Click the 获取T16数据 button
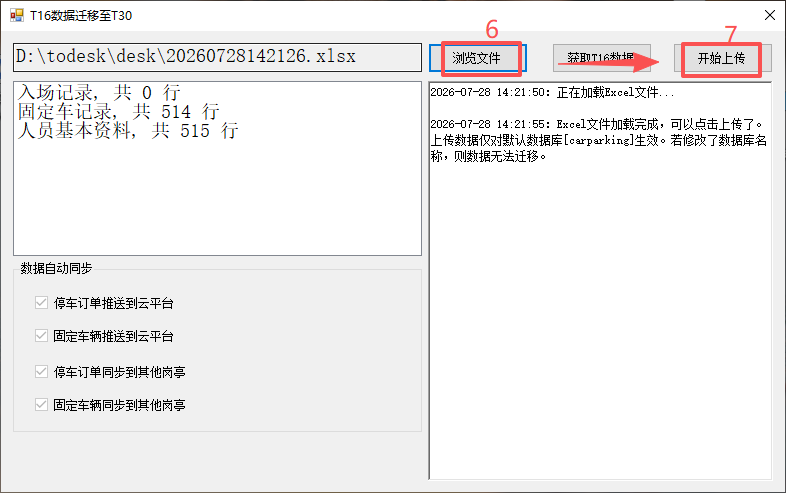 602,58
